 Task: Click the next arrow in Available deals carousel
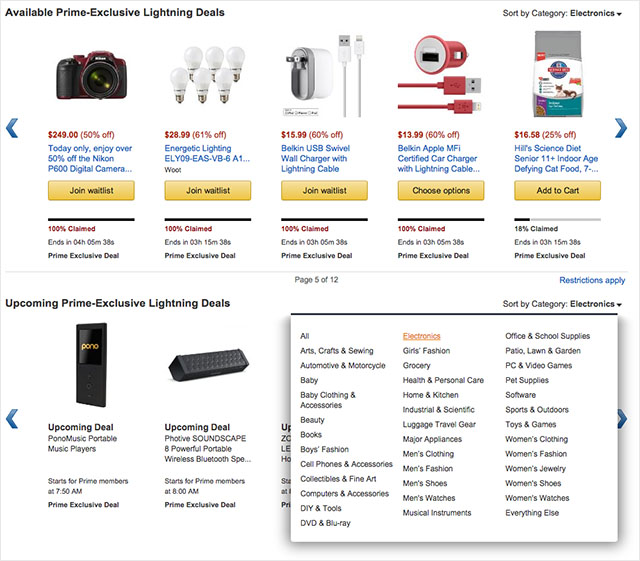click(x=620, y=128)
